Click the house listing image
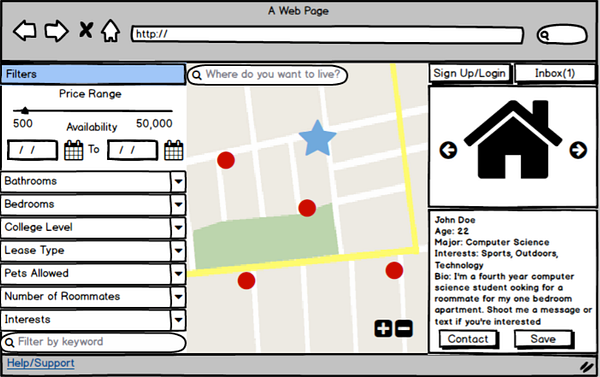600x377 pixels. (513, 139)
